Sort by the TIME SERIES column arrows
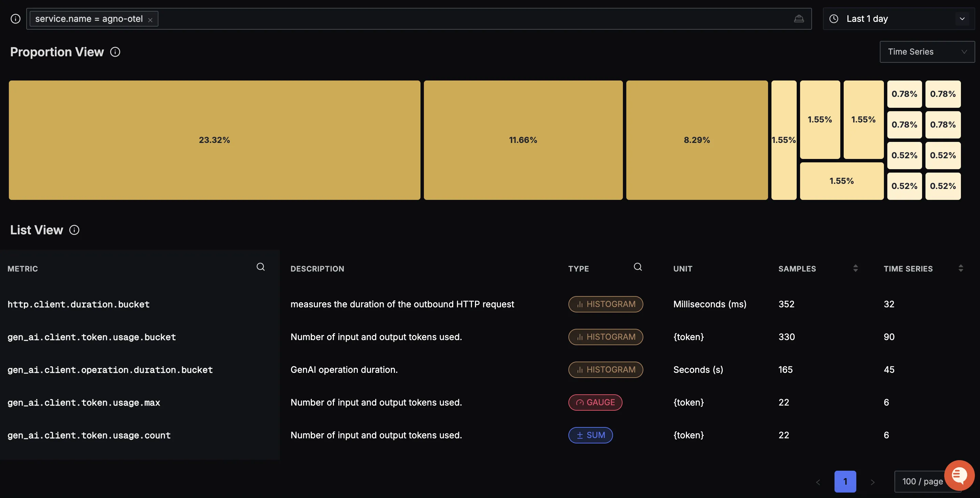This screenshot has width=980, height=498. click(x=961, y=268)
